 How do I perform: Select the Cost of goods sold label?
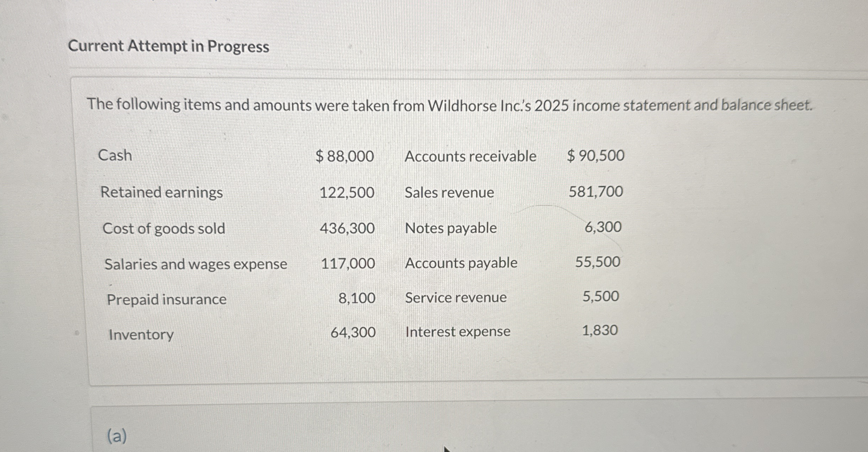point(164,229)
